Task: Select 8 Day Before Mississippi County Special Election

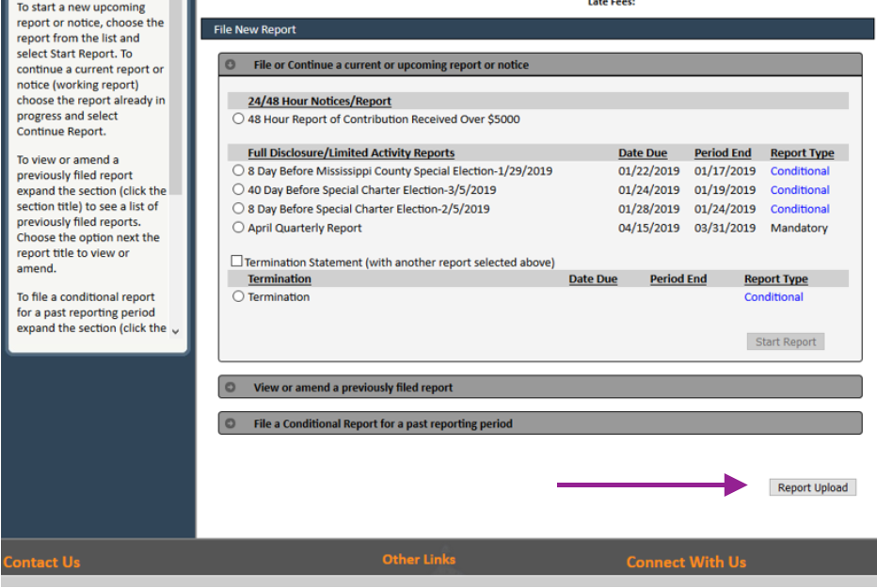Action: 238,170
